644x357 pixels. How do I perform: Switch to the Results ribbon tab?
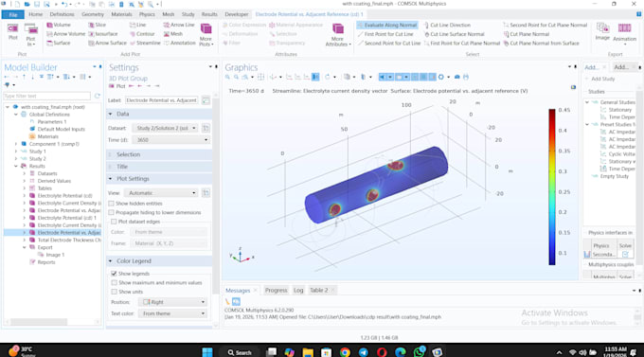(209, 14)
